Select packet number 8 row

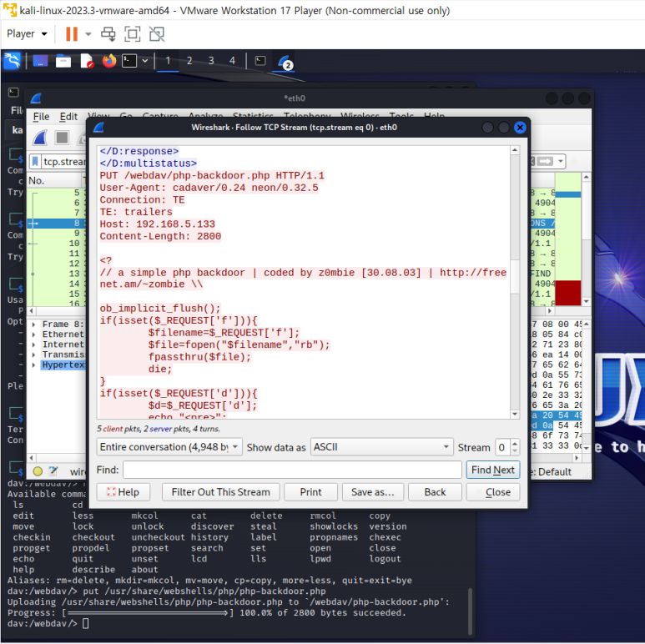[57, 224]
